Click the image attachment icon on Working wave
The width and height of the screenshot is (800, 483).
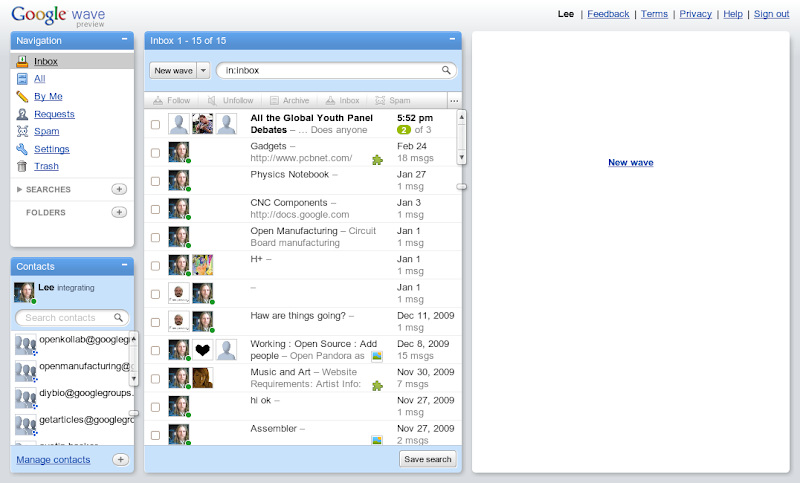pos(377,356)
